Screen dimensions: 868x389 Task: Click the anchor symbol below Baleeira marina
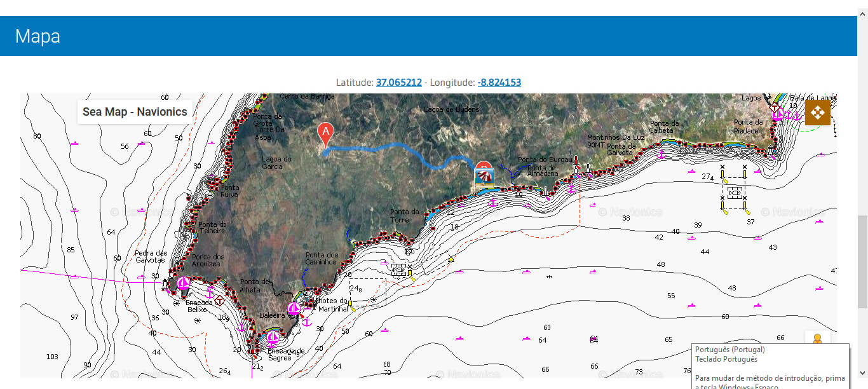tap(307, 322)
